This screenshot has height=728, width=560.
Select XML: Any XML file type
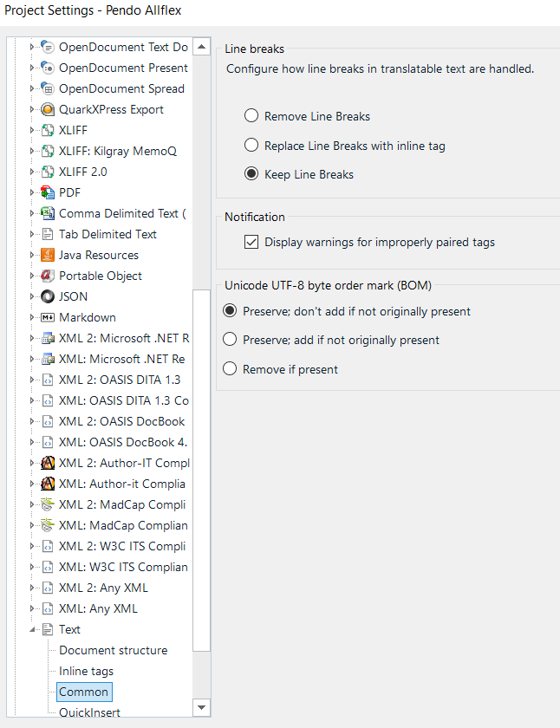[98, 608]
